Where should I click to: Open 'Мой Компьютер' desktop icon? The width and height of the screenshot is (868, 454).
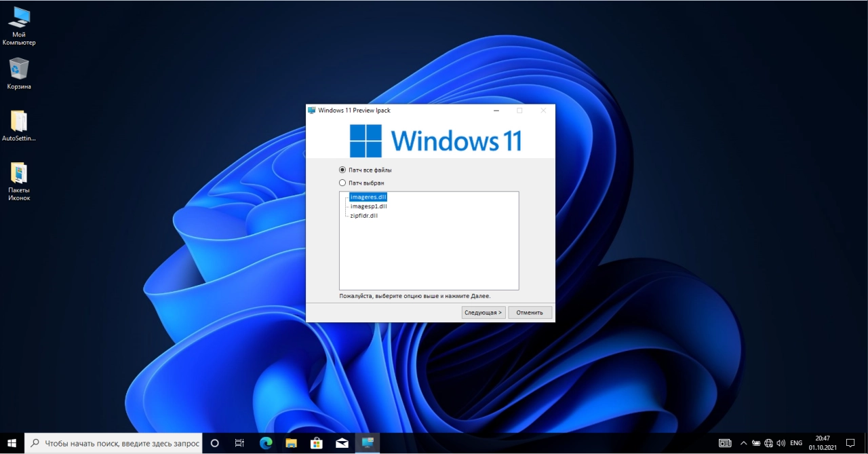[19, 26]
